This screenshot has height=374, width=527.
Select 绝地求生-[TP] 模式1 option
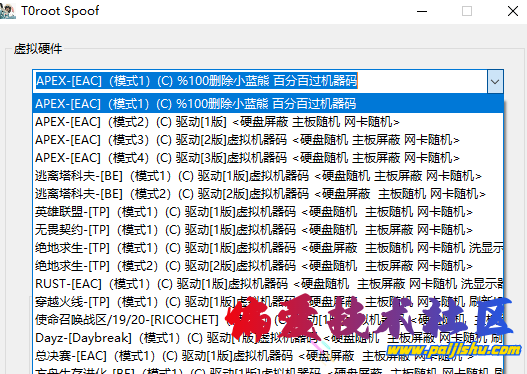click(268, 248)
